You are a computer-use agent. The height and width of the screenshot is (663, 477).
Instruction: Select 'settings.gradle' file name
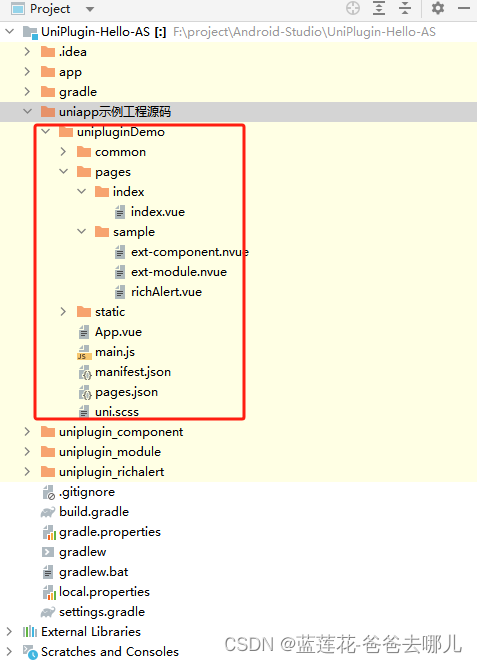102,612
